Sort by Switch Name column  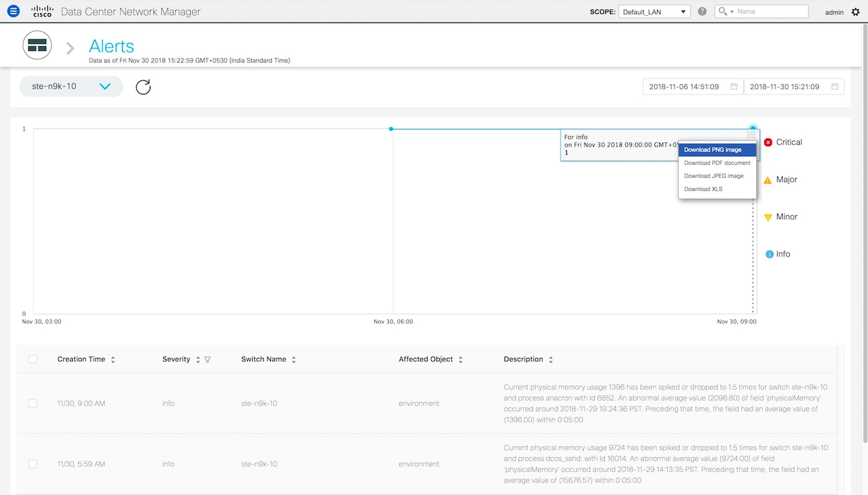(x=294, y=360)
